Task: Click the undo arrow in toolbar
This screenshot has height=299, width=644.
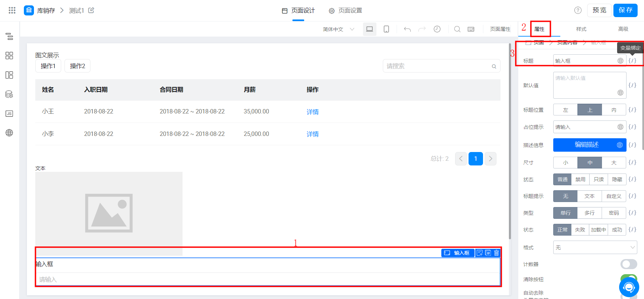Action: point(407,29)
